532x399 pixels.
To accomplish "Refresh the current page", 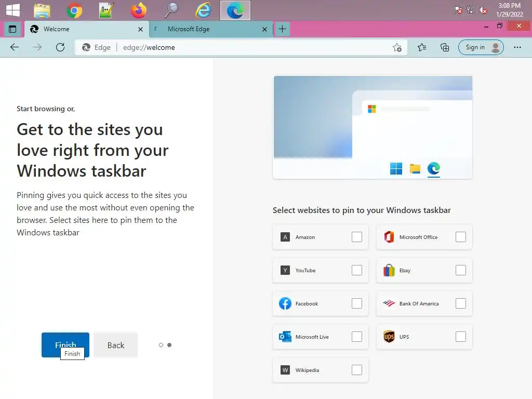I will point(60,47).
